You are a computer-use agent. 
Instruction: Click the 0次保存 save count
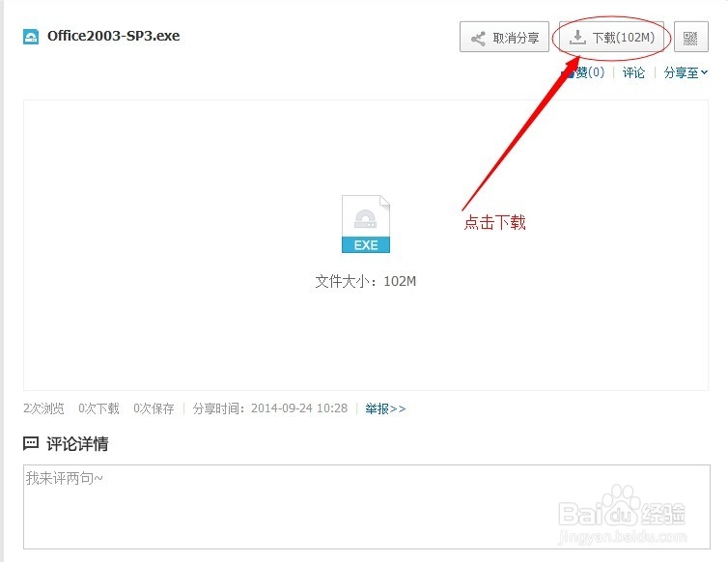point(154,408)
